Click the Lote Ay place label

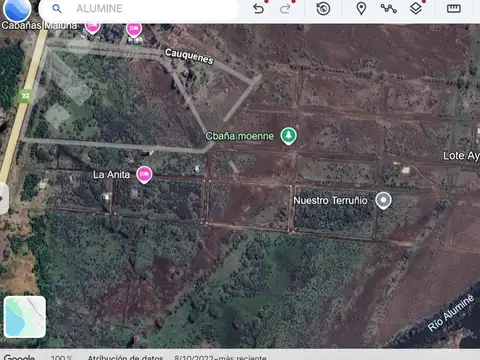tap(461, 155)
